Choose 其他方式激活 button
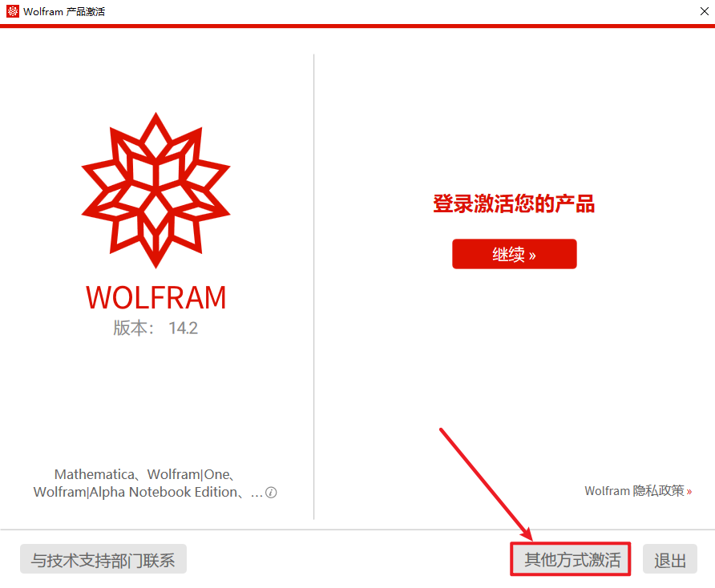715x588 pixels. click(571, 559)
